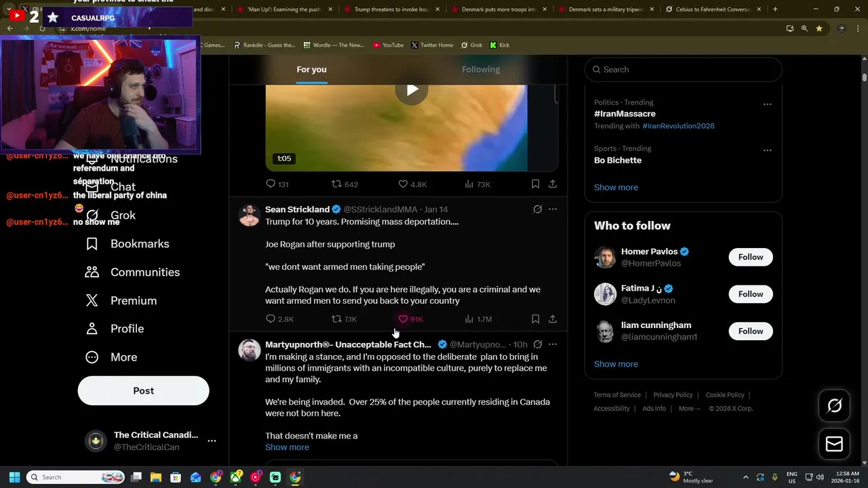Open a new browser tab
Image resolution: width=868 pixels, height=488 pixels.
[x=775, y=9]
